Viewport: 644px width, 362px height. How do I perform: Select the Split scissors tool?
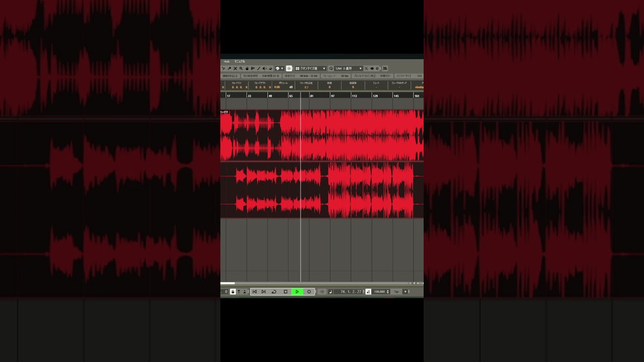tap(223, 68)
